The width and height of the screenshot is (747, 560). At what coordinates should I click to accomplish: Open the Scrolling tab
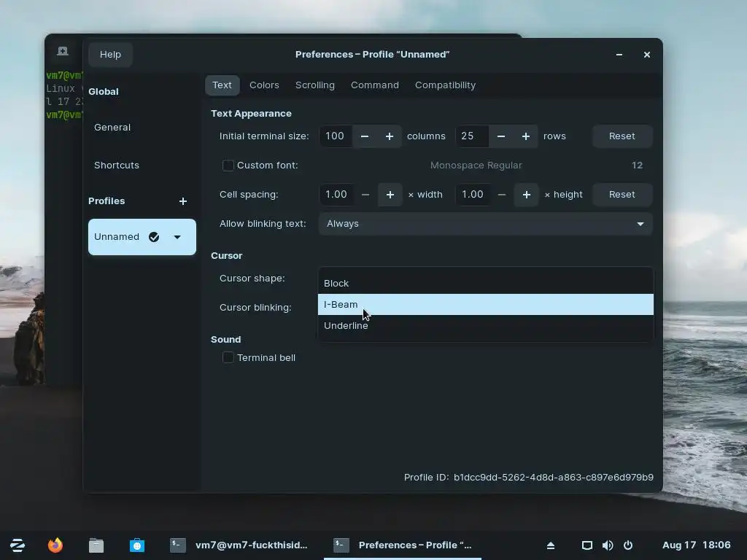click(315, 85)
